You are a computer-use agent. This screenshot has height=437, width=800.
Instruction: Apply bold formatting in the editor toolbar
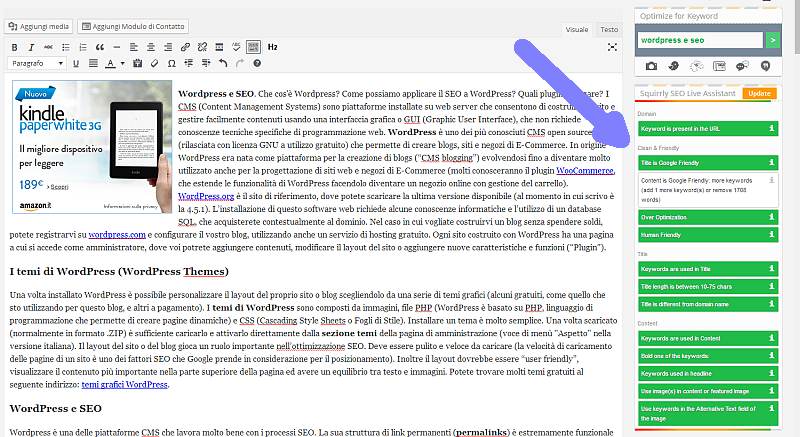point(14,47)
